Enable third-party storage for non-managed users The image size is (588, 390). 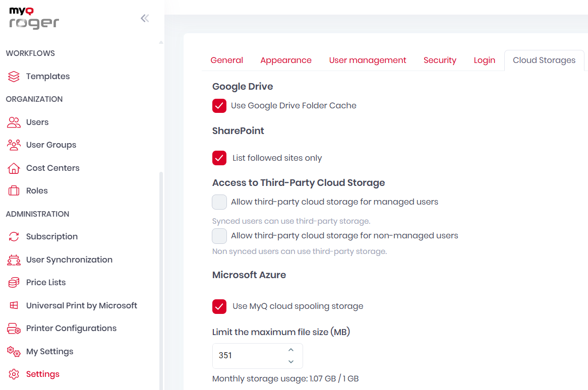pyautogui.click(x=219, y=236)
